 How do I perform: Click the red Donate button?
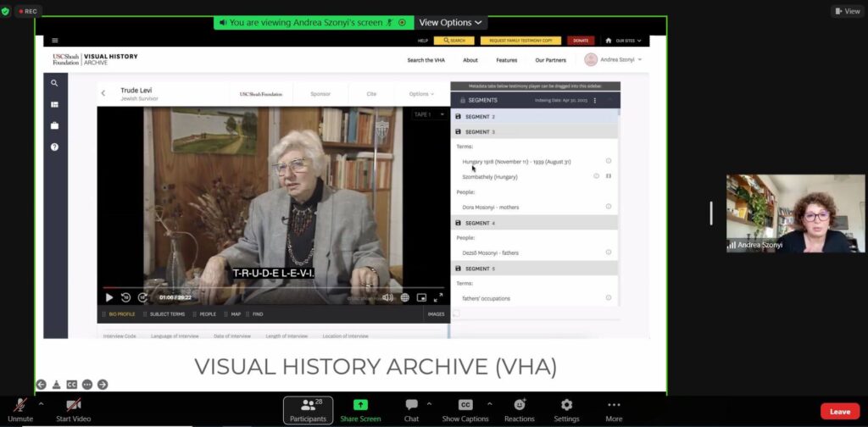pos(581,41)
